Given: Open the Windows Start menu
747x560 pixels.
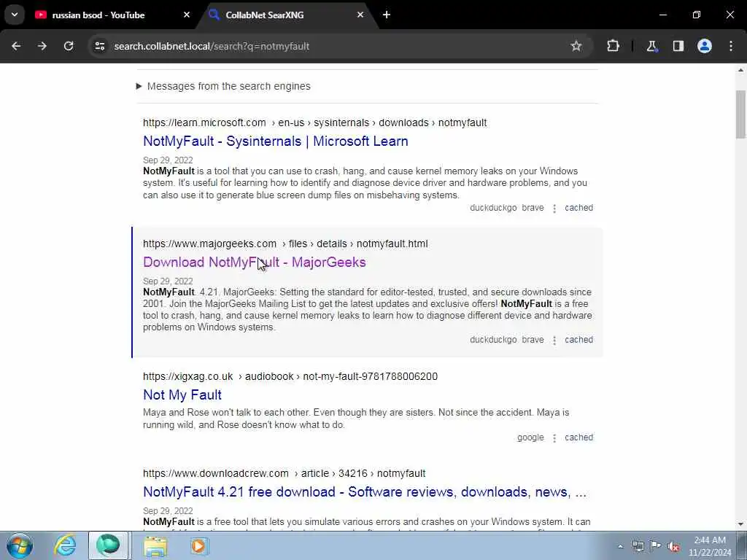Looking at the screenshot, I should (20, 545).
